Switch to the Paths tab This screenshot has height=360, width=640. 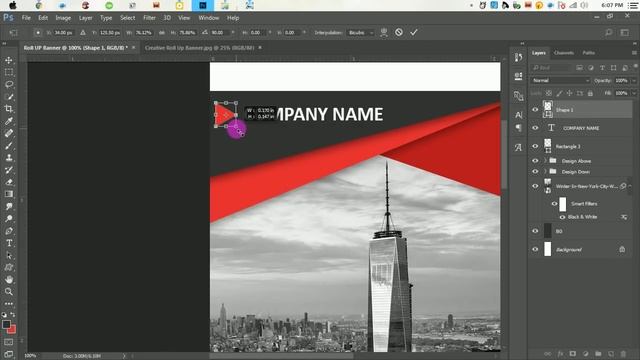click(x=588, y=53)
